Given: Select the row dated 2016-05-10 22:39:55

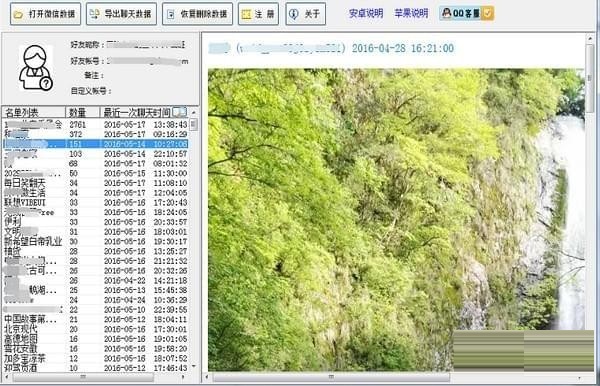Looking at the screenshot, I should tap(96, 309).
